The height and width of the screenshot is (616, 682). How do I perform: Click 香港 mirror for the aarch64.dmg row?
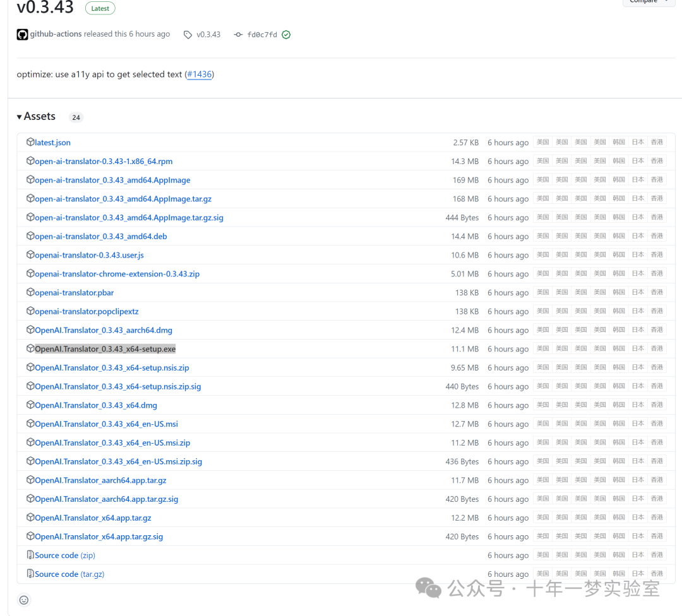[x=657, y=329]
